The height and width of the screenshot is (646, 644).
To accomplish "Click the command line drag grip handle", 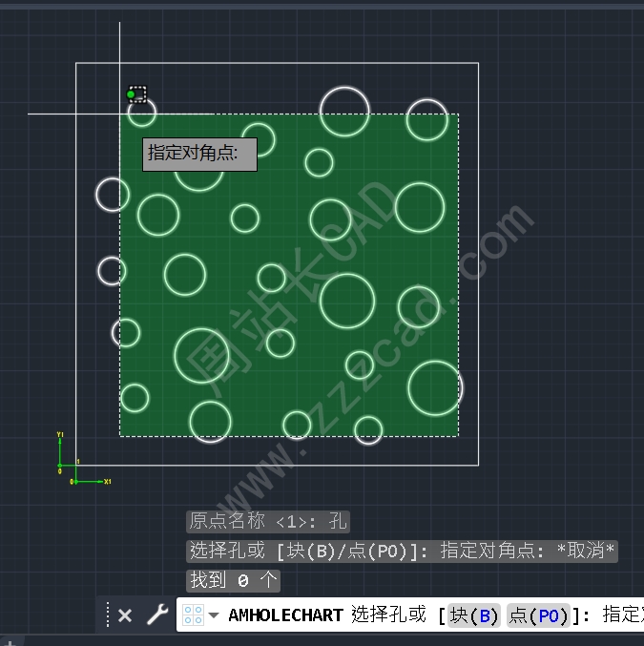I will [108, 615].
